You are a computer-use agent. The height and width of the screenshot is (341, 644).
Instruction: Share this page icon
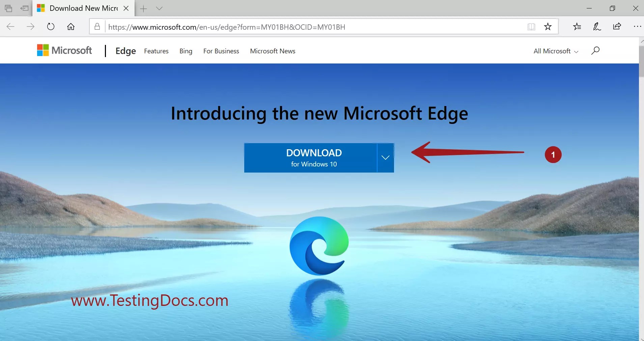pyautogui.click(x=617, y=26)
